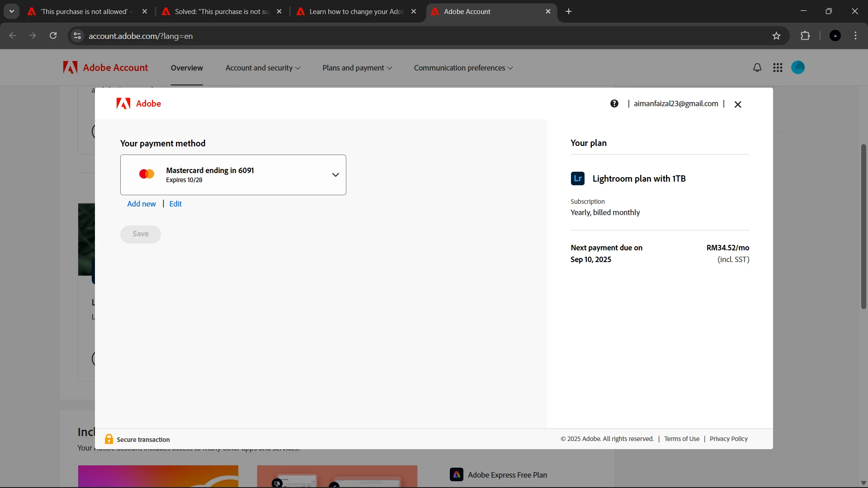Click the Edit payment method link

tap(175, 204)
